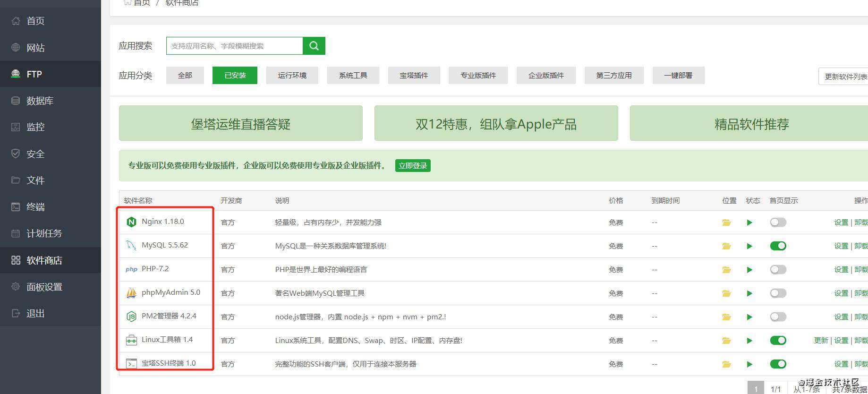Image resolution: width=868 pixels, height=394 pixels.
Task: Select the 运行环境 category tab
Action: pyautogui.click(x=292, y=76)
